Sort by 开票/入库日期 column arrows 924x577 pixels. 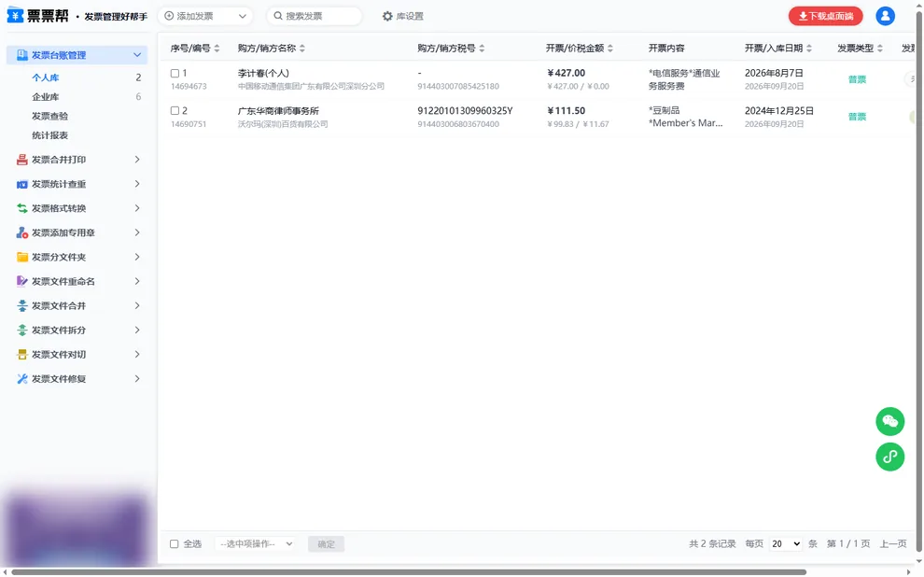pyautogui.click(x=809, y=49)
